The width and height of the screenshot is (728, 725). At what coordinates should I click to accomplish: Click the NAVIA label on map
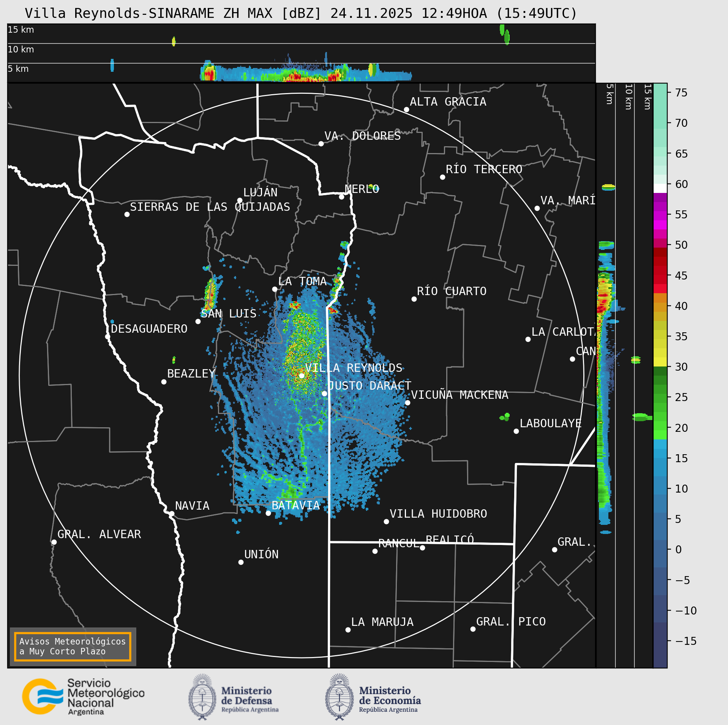point(192,505)
